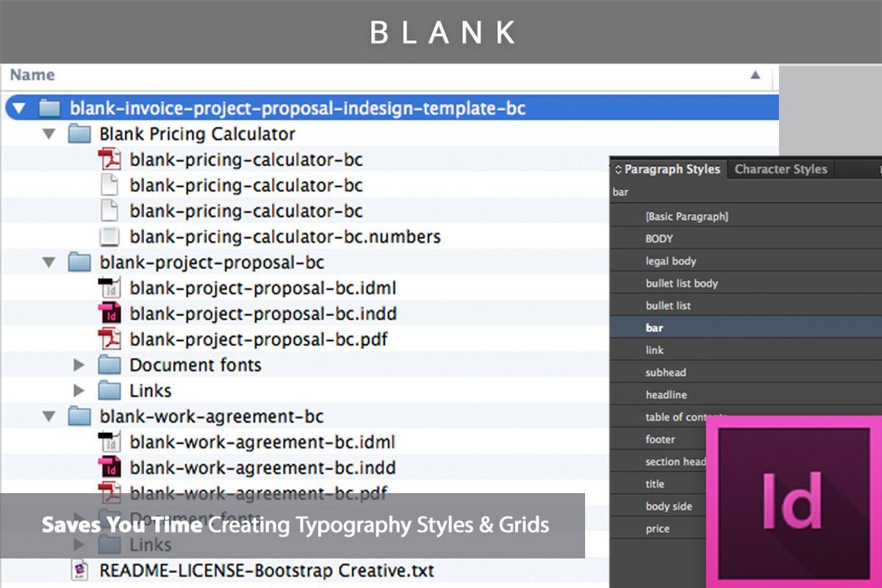Switch to the Paragraph Styles tab
This screenshot has height=588, width=882.
tap(668, 169)
